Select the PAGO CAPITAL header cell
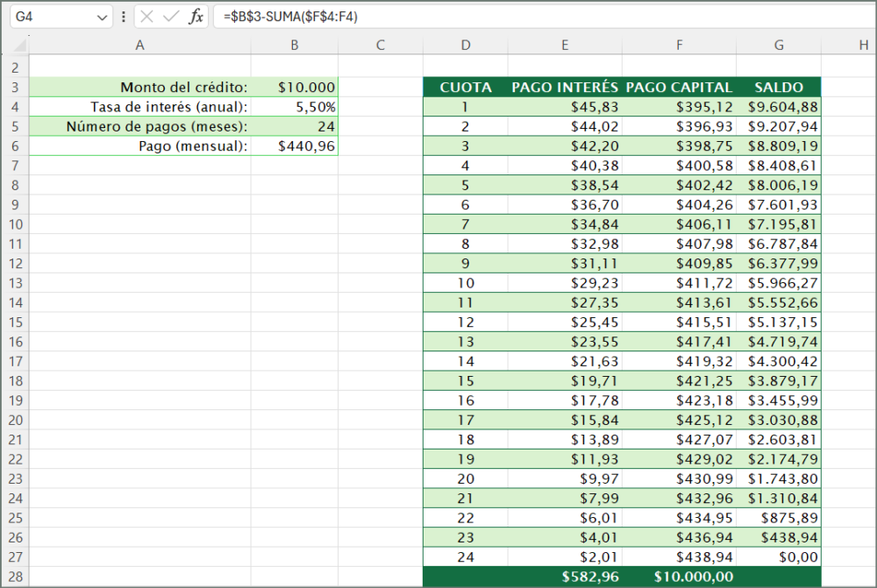 click(x=678, y=87)
